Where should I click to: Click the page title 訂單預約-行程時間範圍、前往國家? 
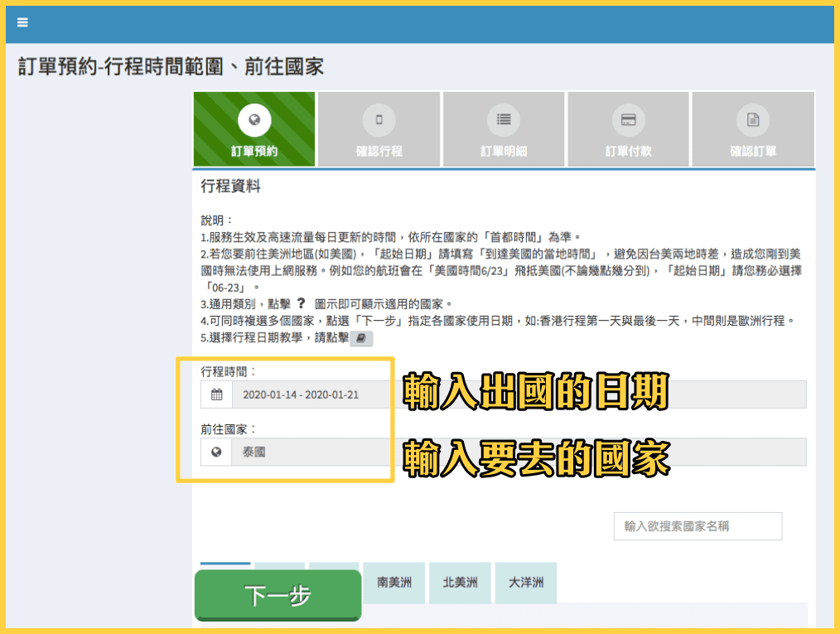[171, 67]
